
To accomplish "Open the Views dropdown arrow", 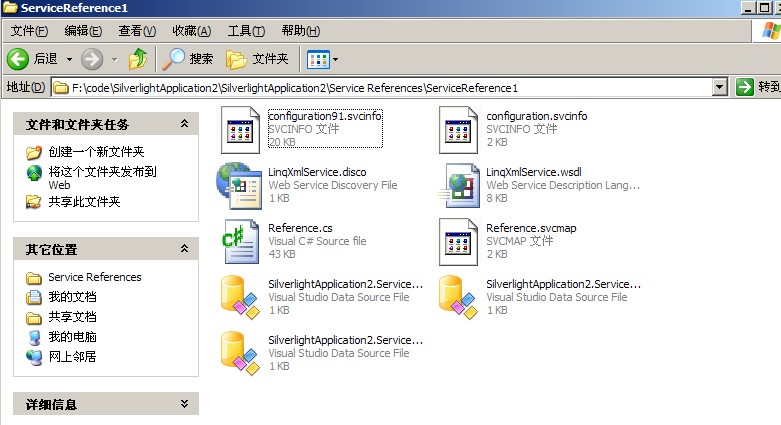I will (335, 60).
